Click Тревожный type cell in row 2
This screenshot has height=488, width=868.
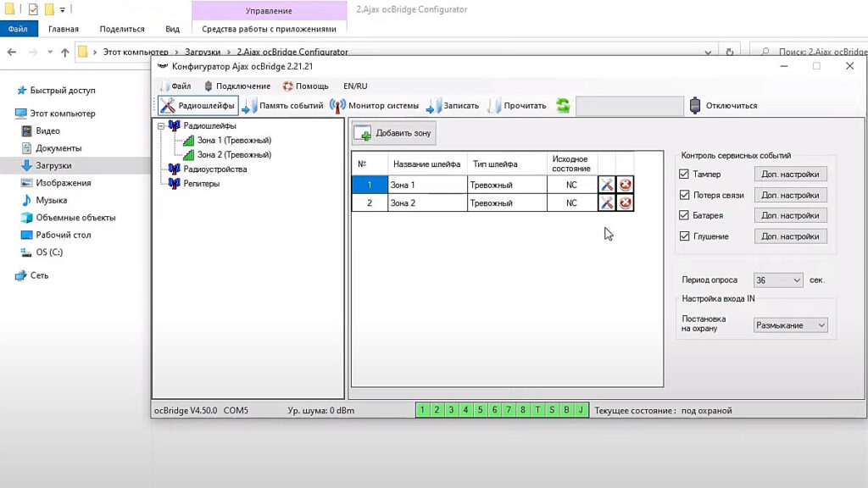(507, 203)
